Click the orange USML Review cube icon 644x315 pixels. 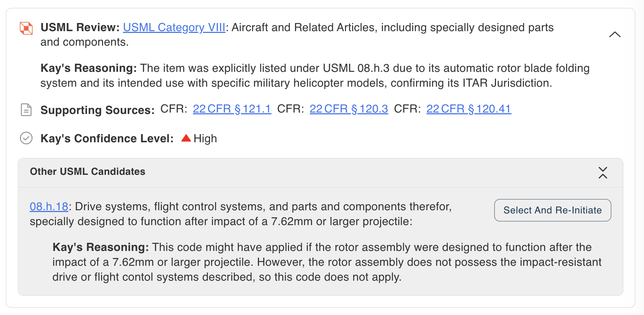coord(26,28)
